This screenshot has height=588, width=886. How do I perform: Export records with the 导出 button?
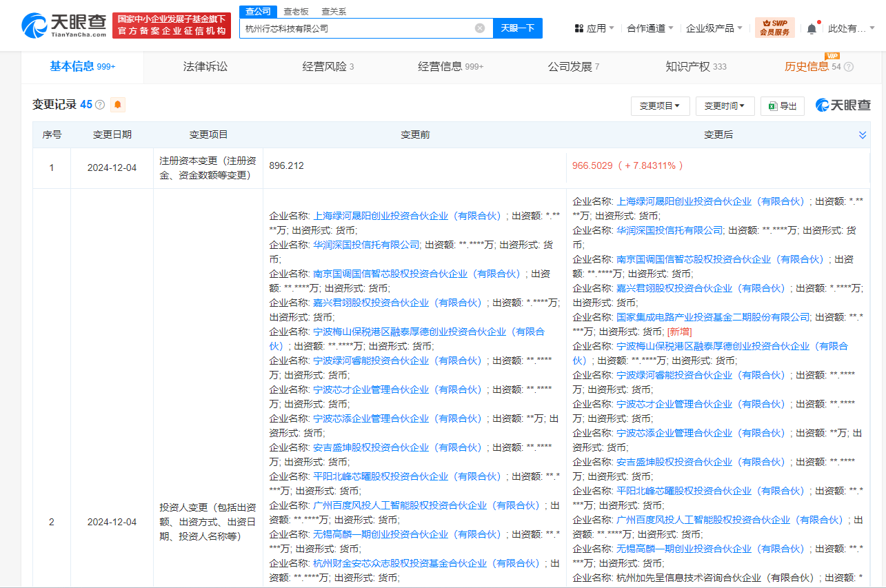[x=783, y=105]
